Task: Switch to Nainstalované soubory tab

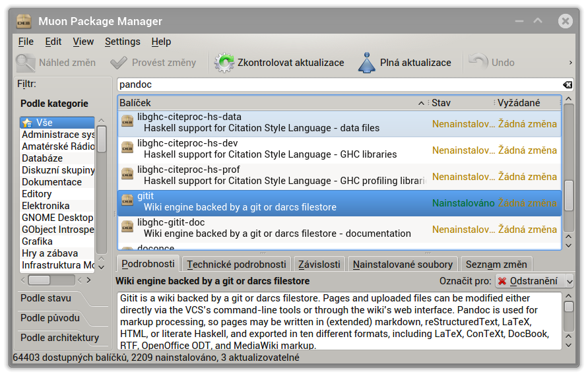Action: pos(403,265)
